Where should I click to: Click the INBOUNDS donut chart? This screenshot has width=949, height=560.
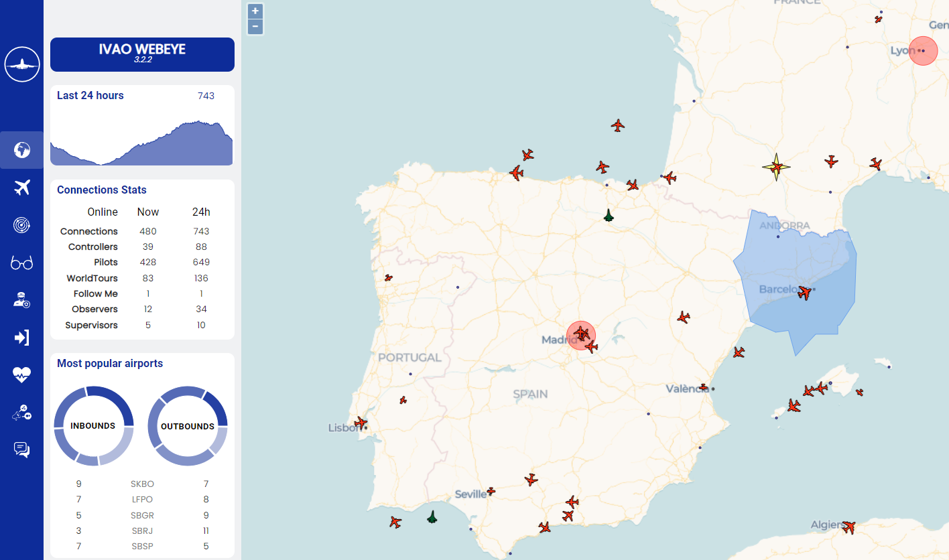pos(93,426)
